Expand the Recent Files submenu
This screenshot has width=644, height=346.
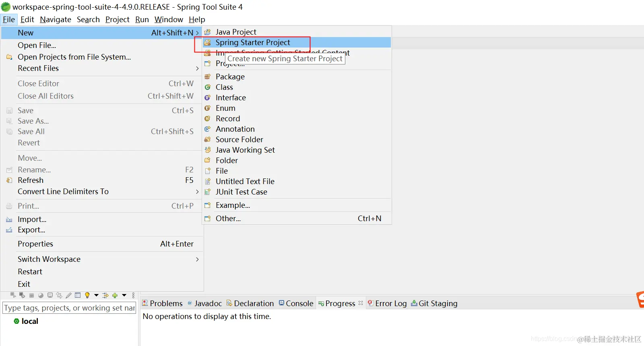(x=197, y=68)
